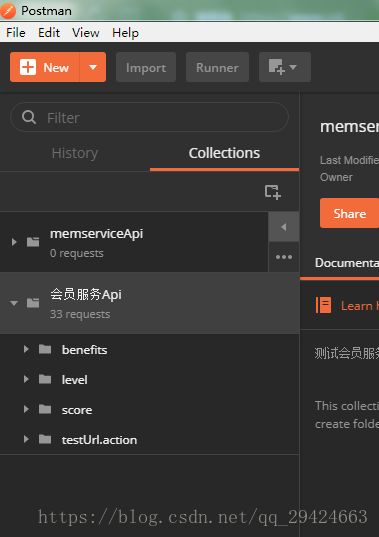Focus the Filter input field
Screen dimensions: 379x537
coord(149,117)
